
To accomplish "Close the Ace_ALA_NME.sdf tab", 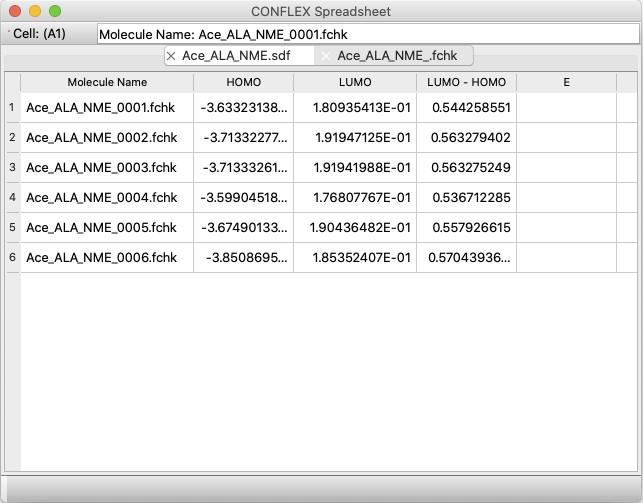I will coord(171,56).
